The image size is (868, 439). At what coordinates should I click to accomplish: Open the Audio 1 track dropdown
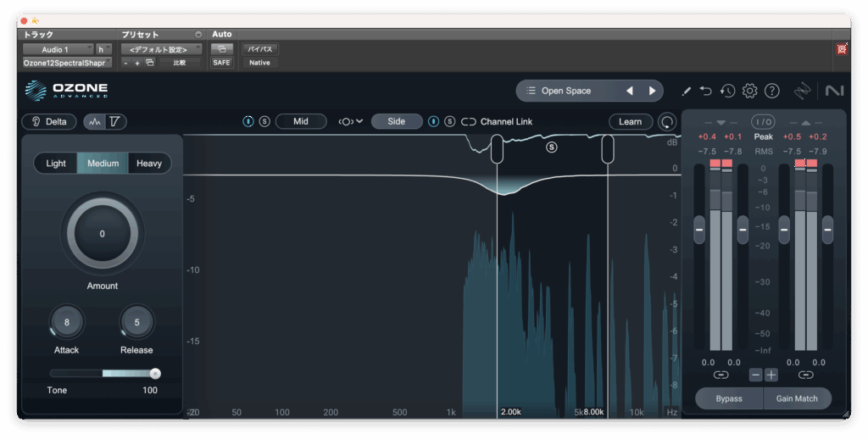(58, 49)
